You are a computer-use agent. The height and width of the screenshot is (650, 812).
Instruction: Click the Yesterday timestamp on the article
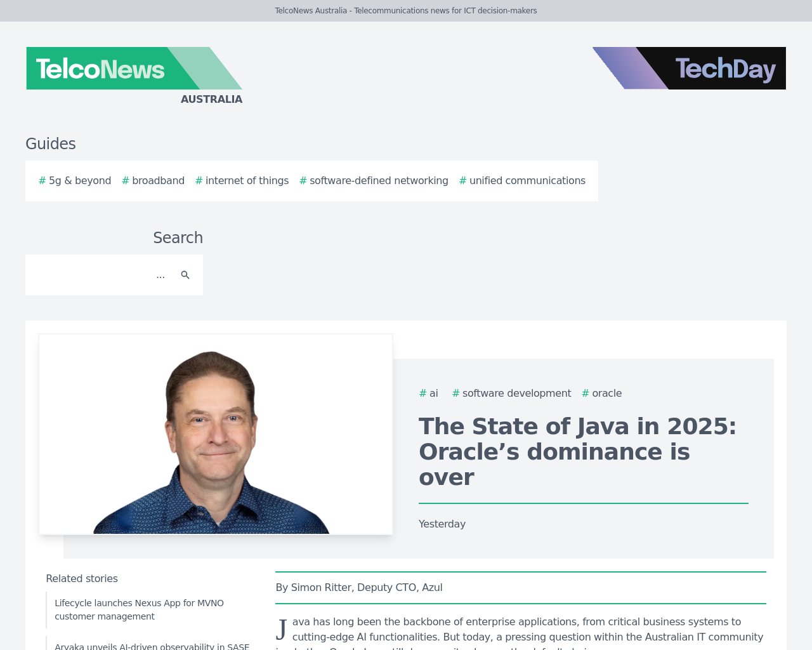pos(442,524)
